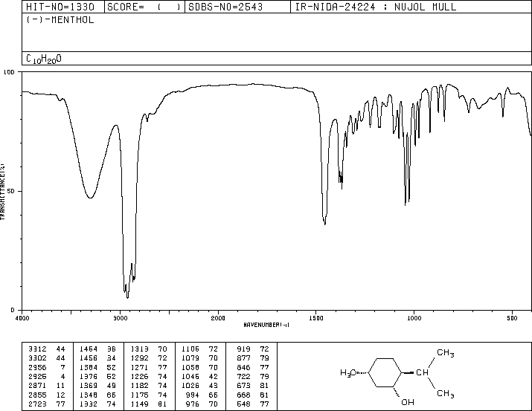Select the SDBS-NO=2543 header text
Screen dimensions: 532x411
pyautogui.click(x=225, y=7)
